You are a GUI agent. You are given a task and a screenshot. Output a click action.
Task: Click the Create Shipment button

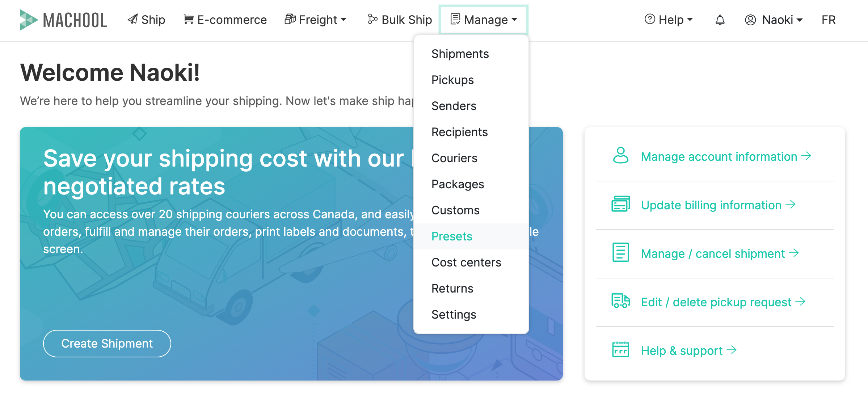(x=107, y=343)
